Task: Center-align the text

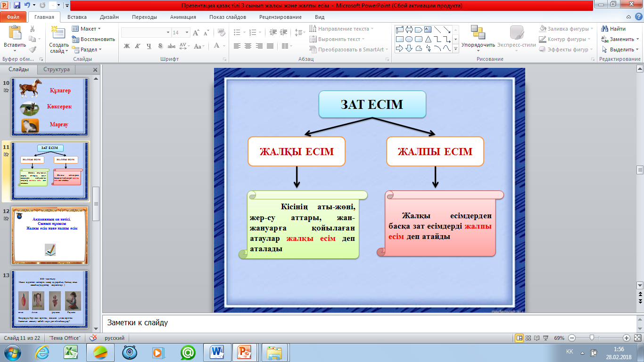Action: pos(248,46)
